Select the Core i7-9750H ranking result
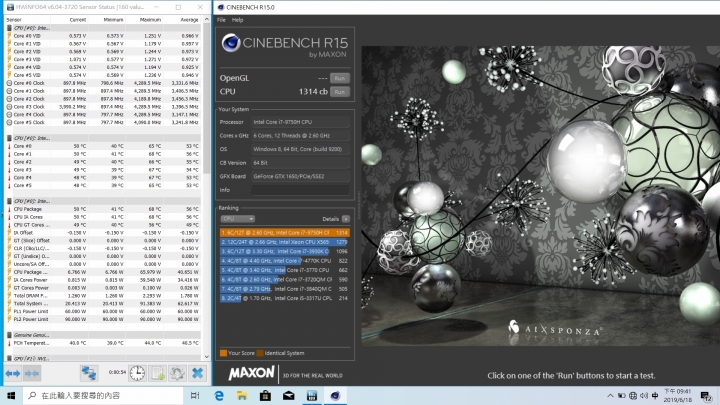Viewport: 720px width, 405px height. [x=285, y=231]
